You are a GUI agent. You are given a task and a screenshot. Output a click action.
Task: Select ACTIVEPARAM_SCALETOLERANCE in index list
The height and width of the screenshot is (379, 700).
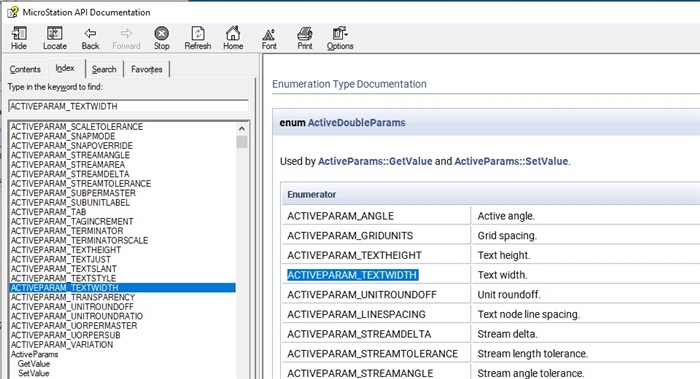tap(77, 127)
